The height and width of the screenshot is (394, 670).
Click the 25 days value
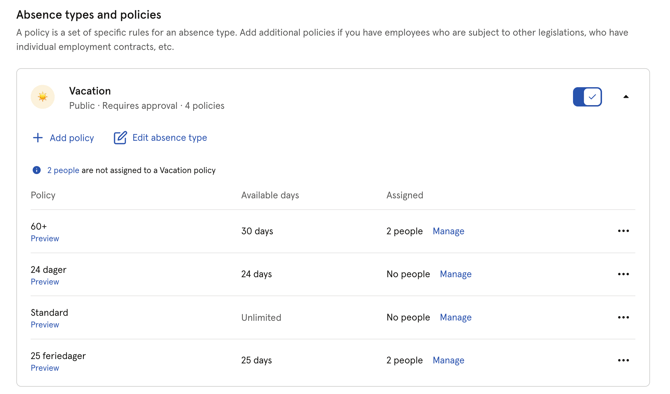point(256,361)
